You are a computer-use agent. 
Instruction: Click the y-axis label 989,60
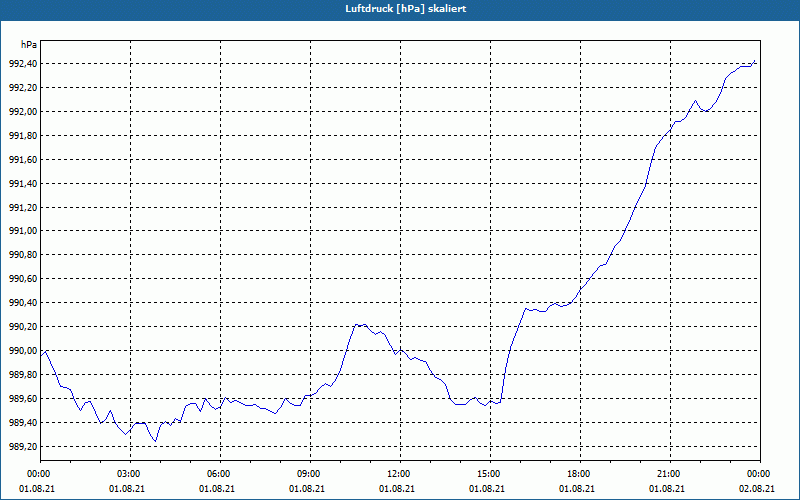(23, 399)
